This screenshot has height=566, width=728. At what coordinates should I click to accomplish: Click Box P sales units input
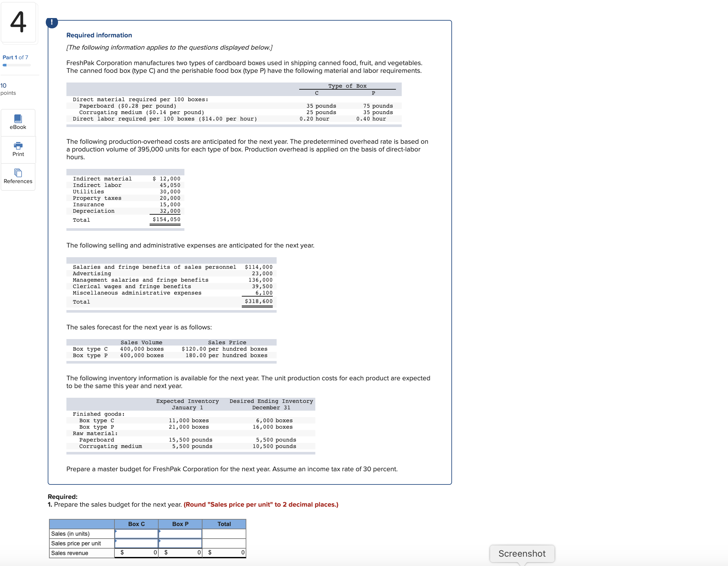pos(180,533)
